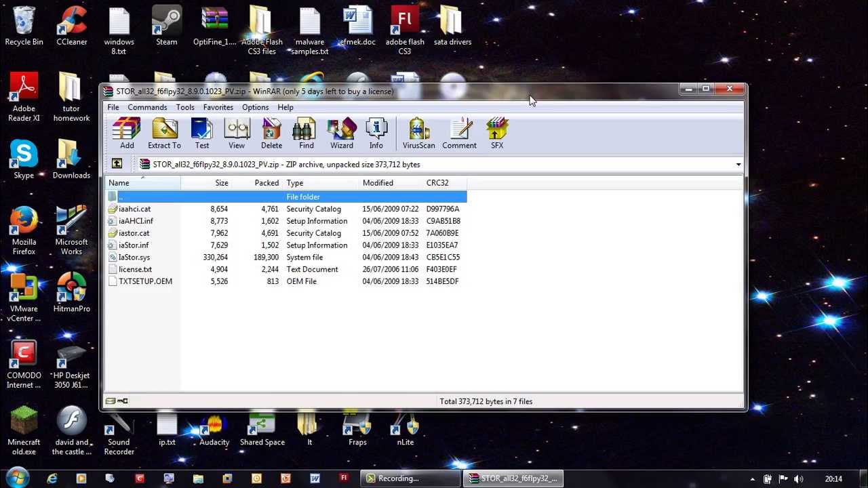
Task: Launch the Wizard toolbar icon
Action: (x=342, y=133)
